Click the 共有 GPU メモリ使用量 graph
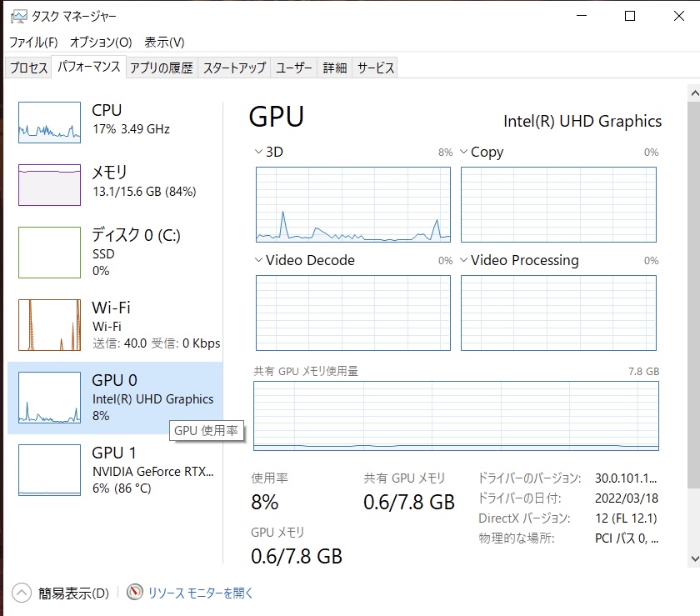This screenshot has height=616, width=700. pos(456,416)
